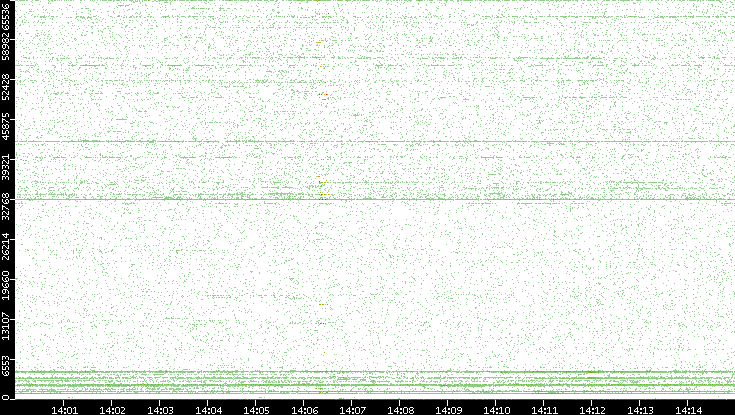The width and height of the screenshot is (735, 415).
Task: Select the 65536 vertical axis label
Action: [x=5, y=17]
